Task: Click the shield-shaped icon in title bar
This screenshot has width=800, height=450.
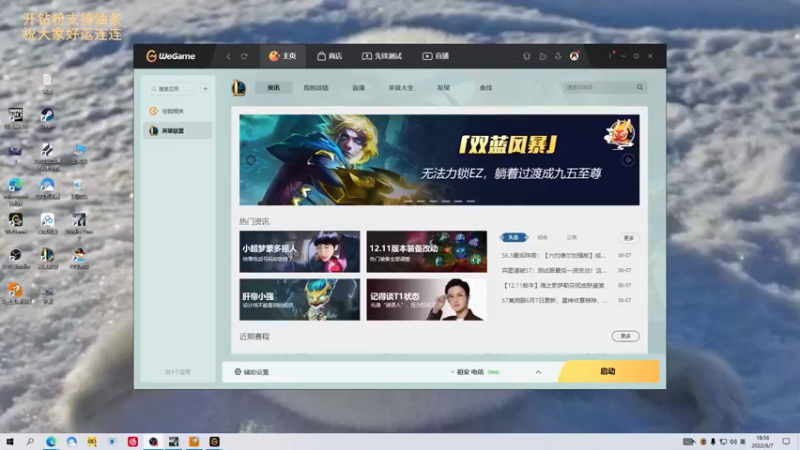Action: 527,56
